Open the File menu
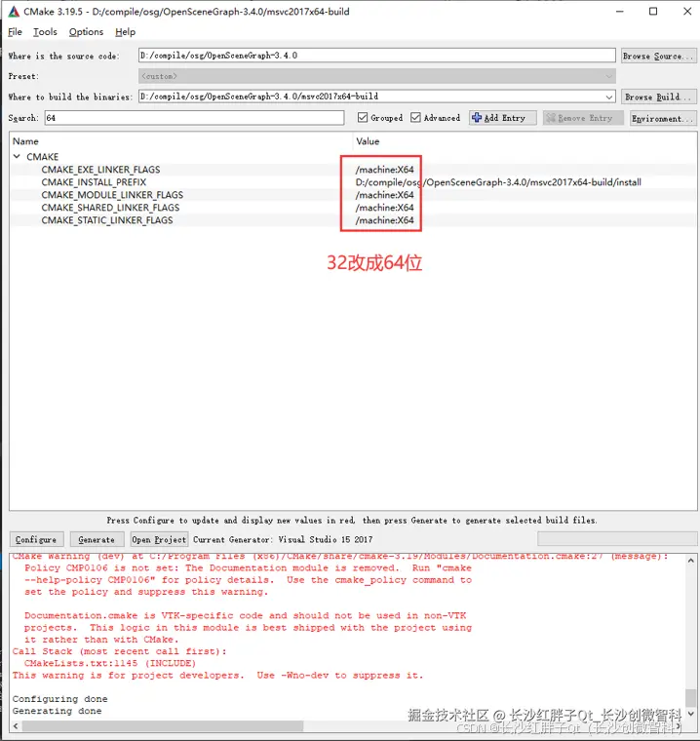The width and height of the screenshot is (700, 741). 16,31
